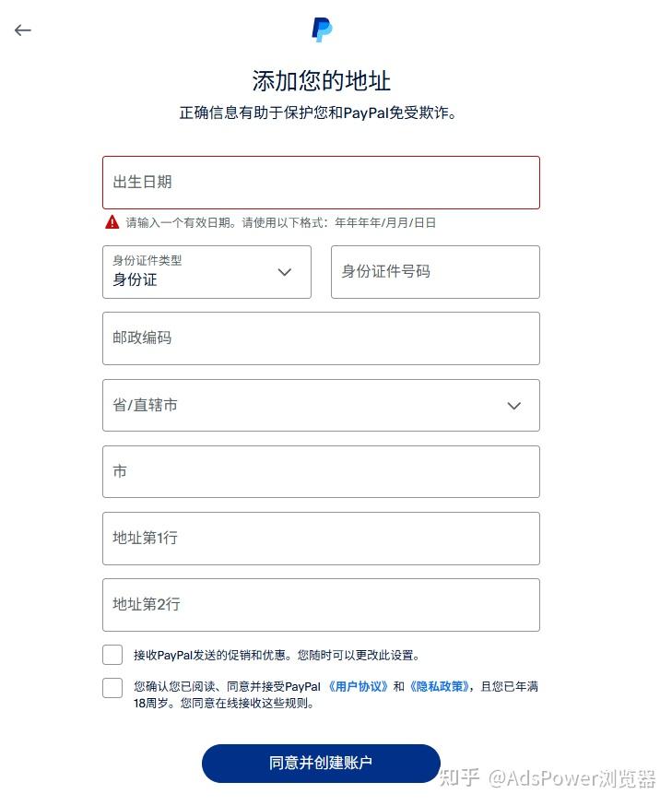This screenshot has width=672, height=806.
Task: Click the date format error message
Action: point(281,223)
